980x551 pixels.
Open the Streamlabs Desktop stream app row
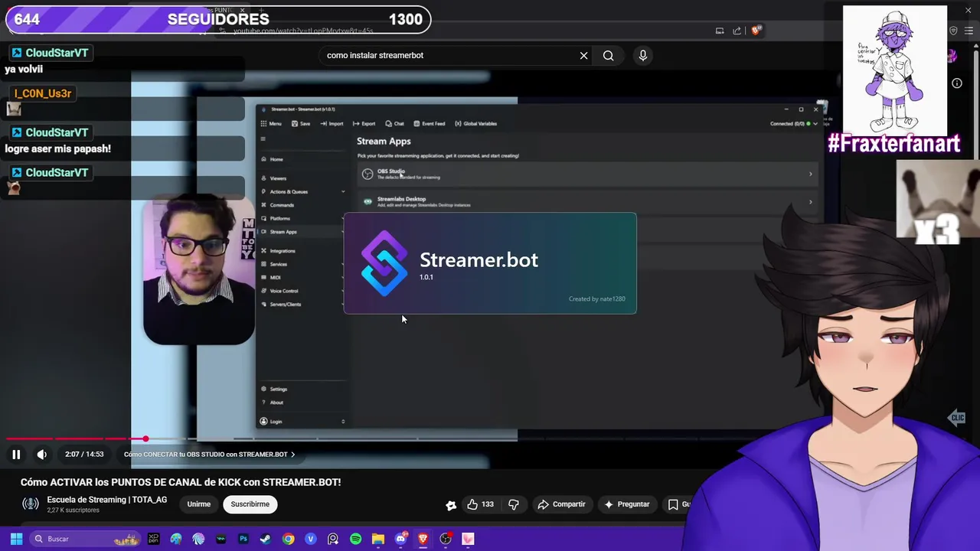point(587,202)
